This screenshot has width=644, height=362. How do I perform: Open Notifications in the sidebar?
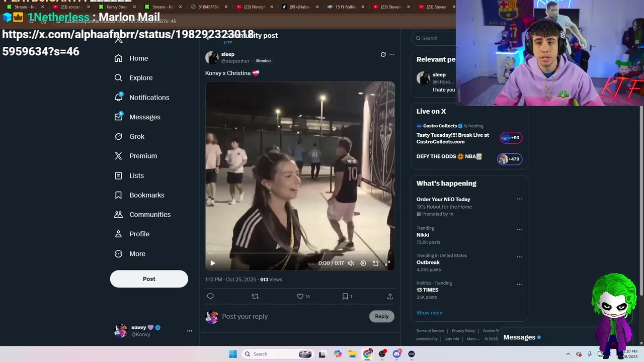click(x=142, y=98)
